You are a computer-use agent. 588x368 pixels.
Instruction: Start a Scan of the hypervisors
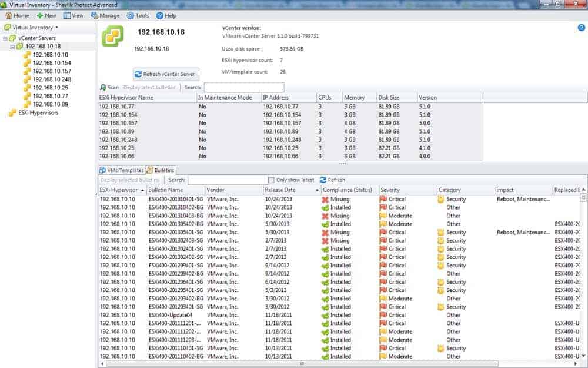(x=109, y=88)
